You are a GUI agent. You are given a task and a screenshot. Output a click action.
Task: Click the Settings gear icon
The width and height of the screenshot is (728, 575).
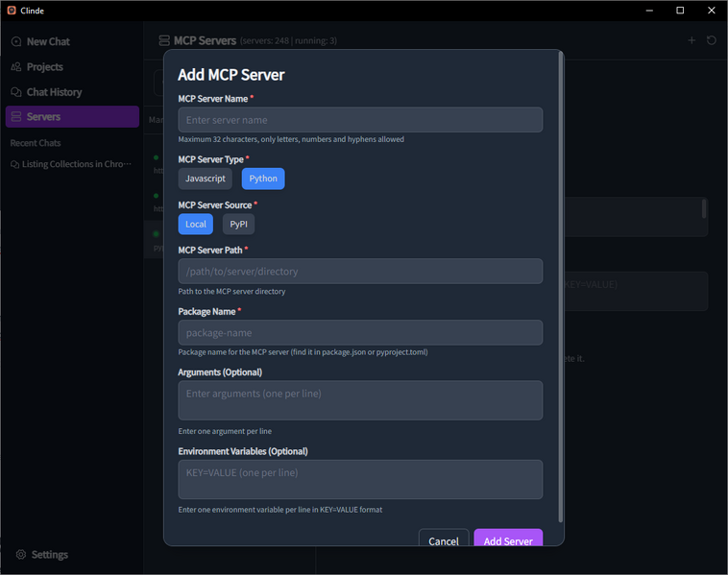(x=21, y=554)
